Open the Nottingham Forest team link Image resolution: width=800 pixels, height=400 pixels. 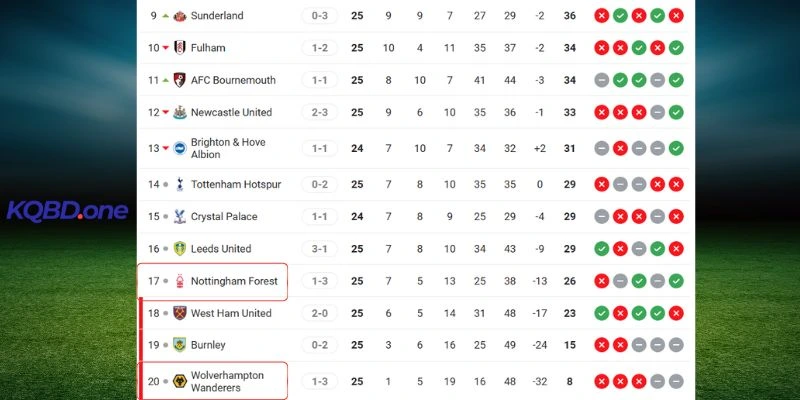(x=234, y=281)
